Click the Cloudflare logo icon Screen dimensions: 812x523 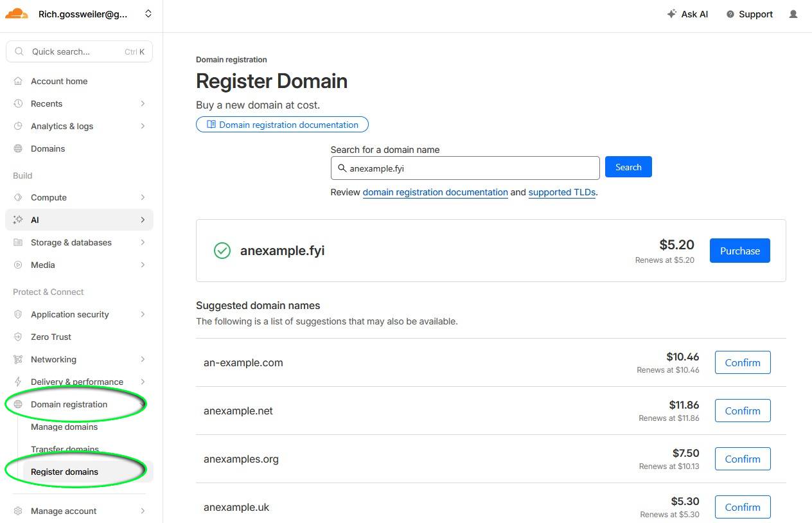coord(17,13)
